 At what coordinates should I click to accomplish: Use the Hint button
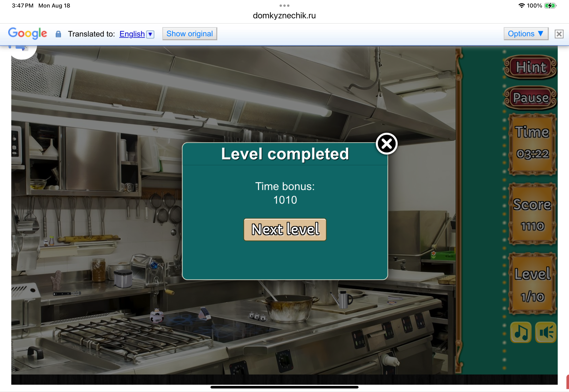click(530, 67)
